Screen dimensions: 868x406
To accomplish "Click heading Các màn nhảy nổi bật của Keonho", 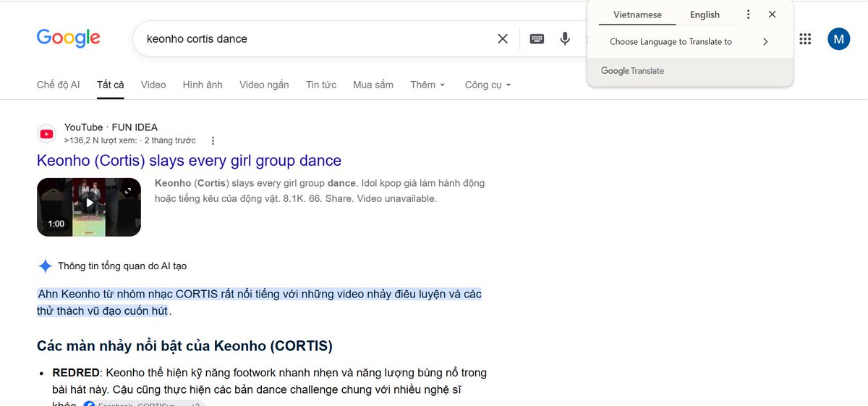I will click(184, 346).
